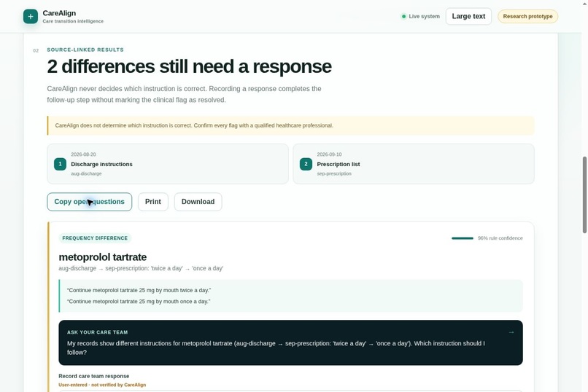
Task: Click the 'twice a day' quoted instruction line
Action: tap(139, 290)
